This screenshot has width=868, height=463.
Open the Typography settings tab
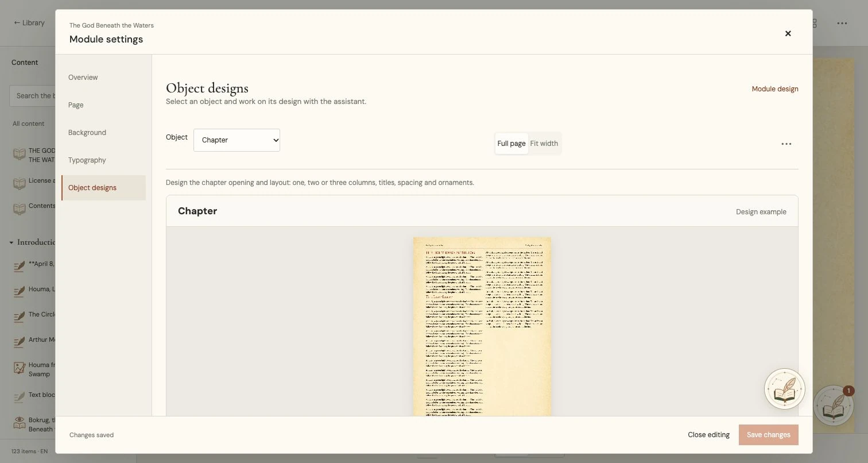103,160
